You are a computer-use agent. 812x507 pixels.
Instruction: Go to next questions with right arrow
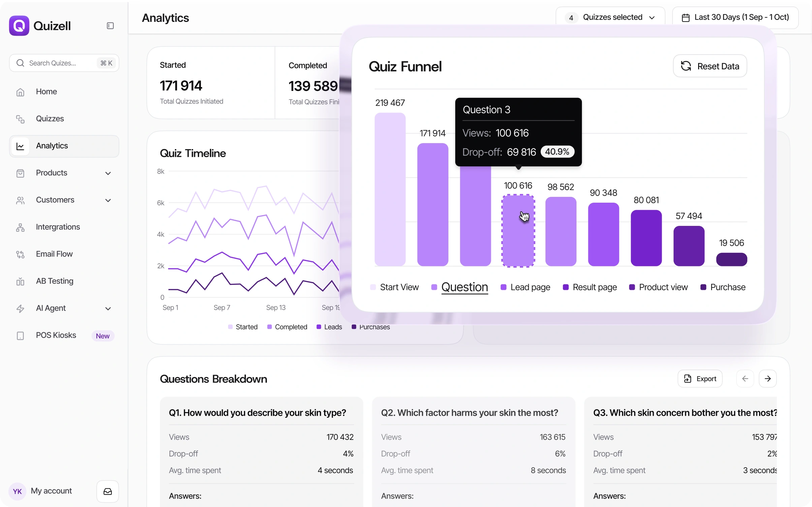tap(768, 379)
